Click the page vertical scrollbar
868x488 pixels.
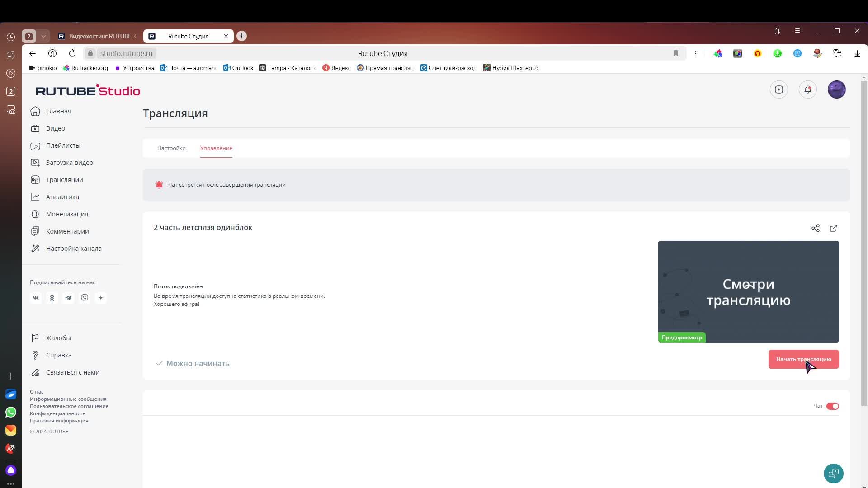click(x=864, y=244)
